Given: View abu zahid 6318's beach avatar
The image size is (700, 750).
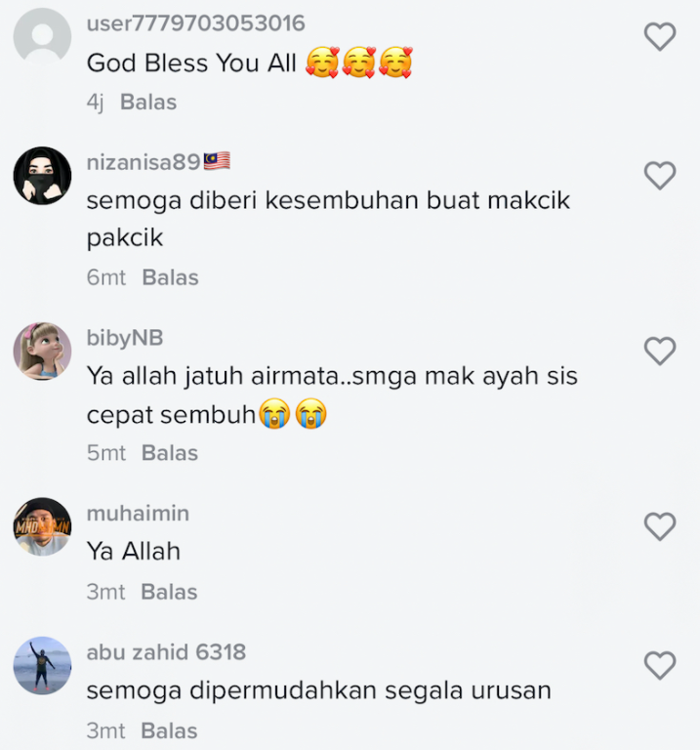Looking at the screenshot, I should [42, 665].
